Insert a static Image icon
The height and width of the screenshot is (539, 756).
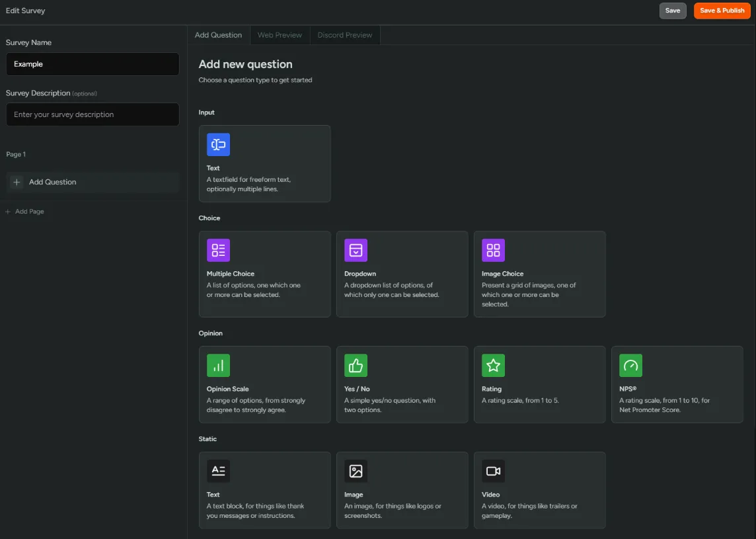(x=356, y=471)
